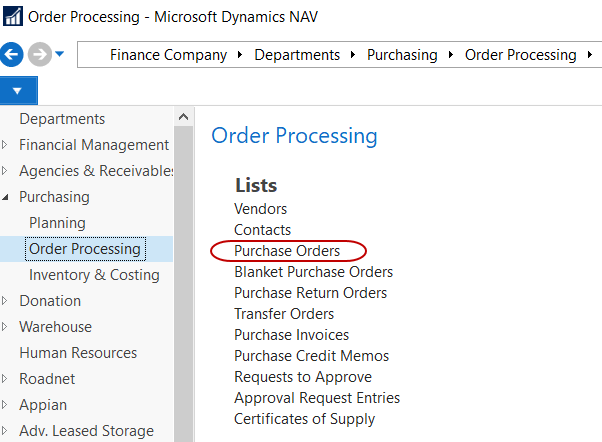Open the Vendors list link

(260, 209)
